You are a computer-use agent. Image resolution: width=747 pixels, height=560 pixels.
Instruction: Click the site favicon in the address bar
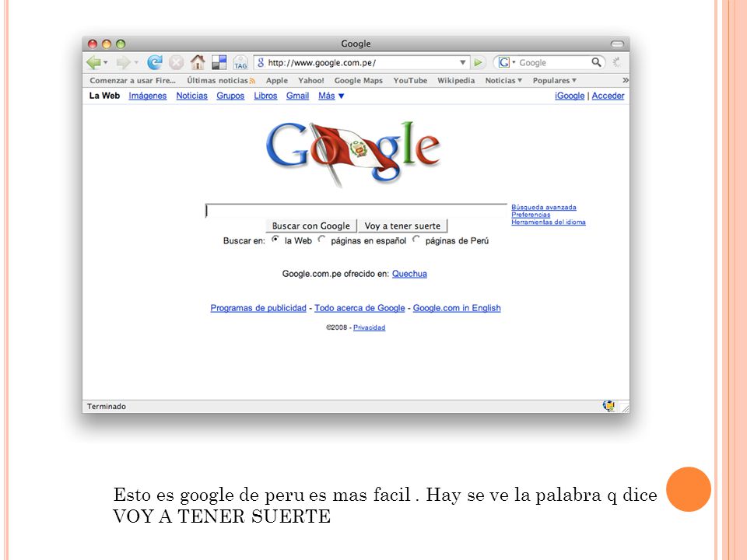pyautogui.click(x=261, y=62)
